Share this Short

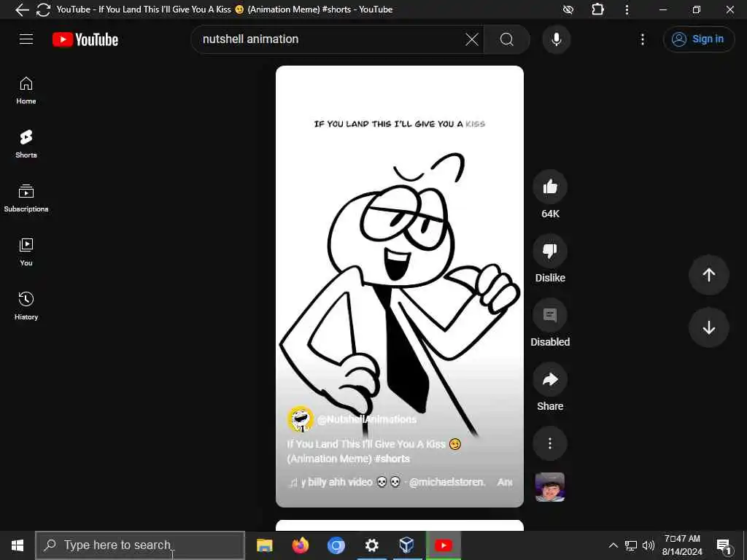[x=550, y=379]
